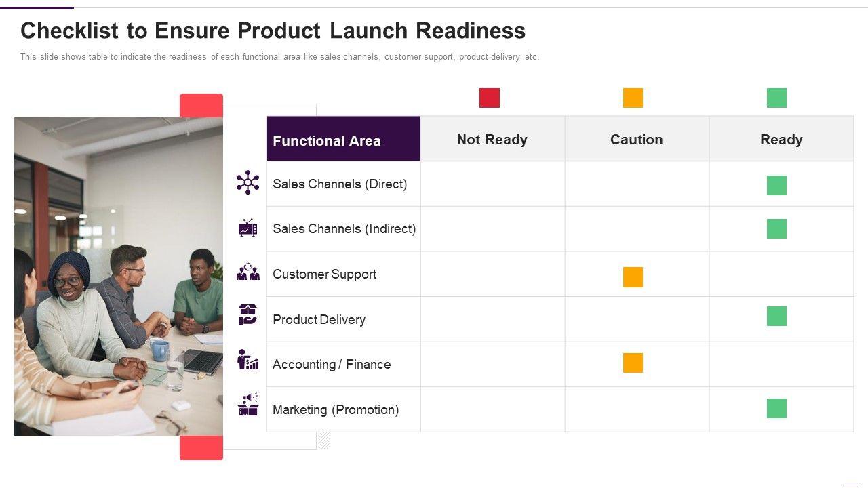The height and width of the screenshot is (488, 868).
Task: Select the Caution column header
Action: pyautogui.click(x=637, y=139)
